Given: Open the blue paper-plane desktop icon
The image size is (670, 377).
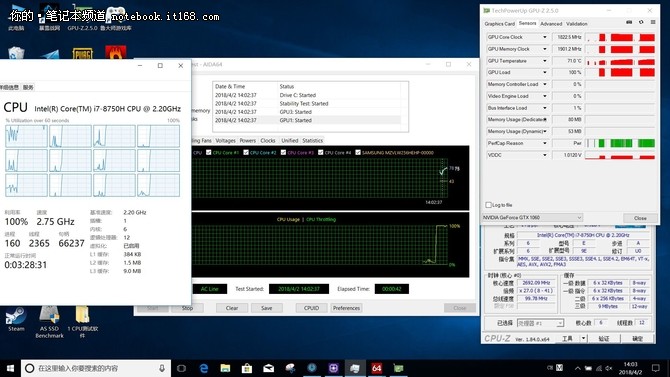Looking at the screenshot, I should (x=50, y=55).
